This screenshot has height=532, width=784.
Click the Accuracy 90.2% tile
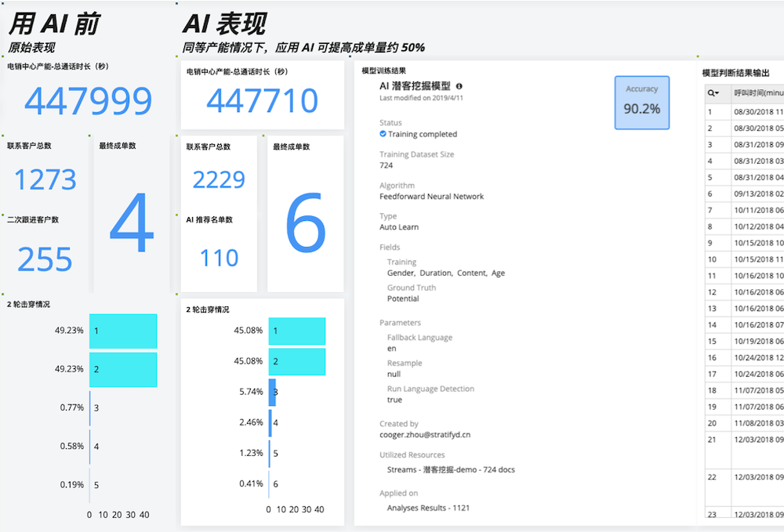click(642, 102)
